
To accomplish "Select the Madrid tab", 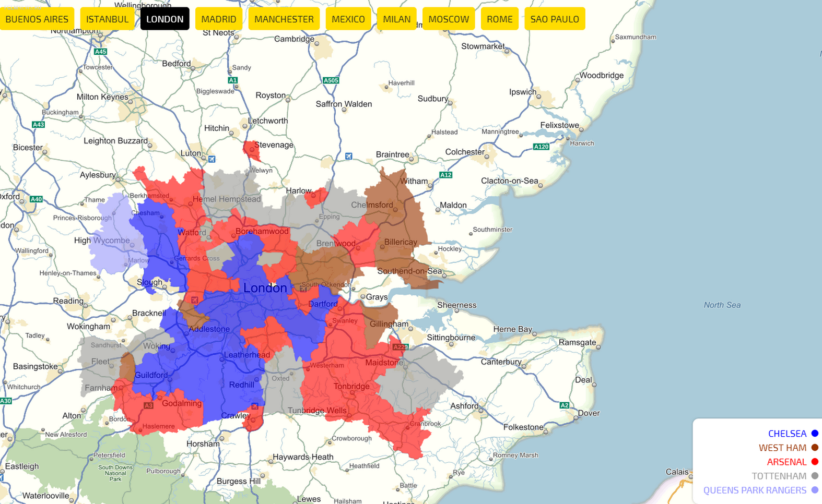I will 218,19.
